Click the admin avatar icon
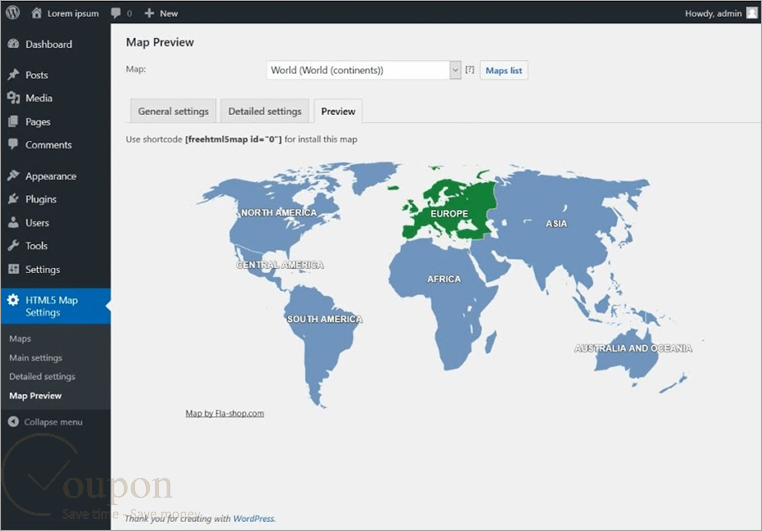This screenshot has width=762, height=531. tap(752, 13)
